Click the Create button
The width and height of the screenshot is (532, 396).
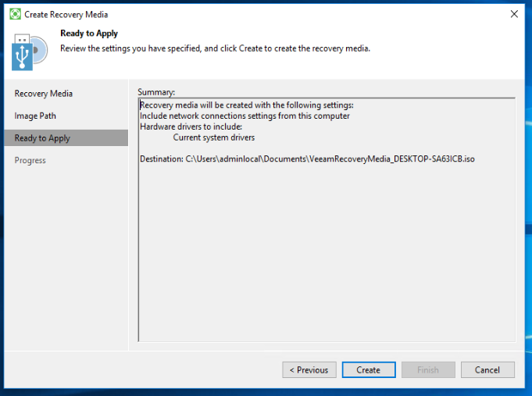point(369,369)
